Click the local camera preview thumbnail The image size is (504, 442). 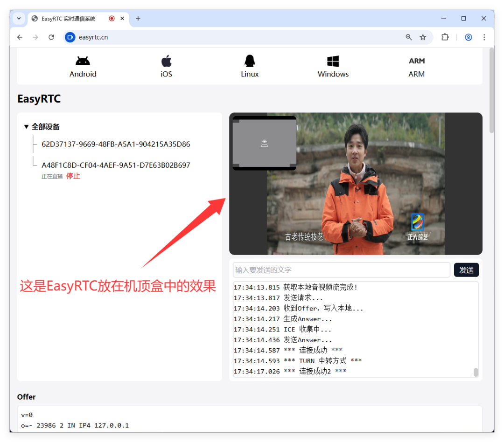point(264,143)
